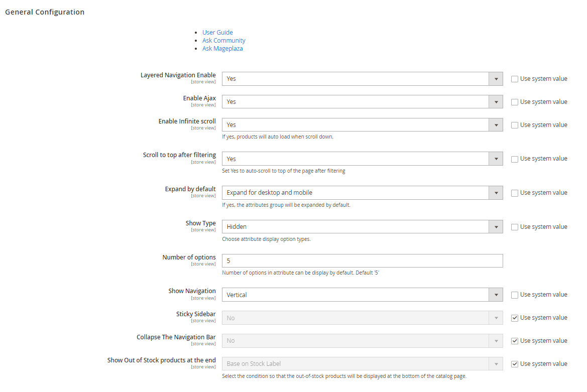
Task: Open the Enable Infinite scroll dropdown
Action: [x=362, y=125]
